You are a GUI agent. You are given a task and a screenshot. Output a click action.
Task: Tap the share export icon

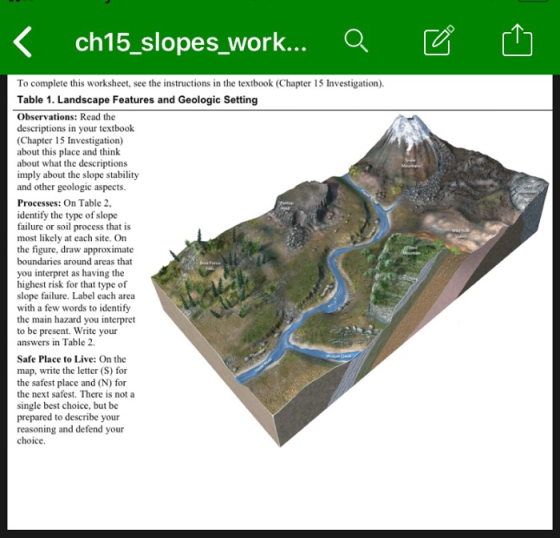pyautogui.click(x=517, y=40)
